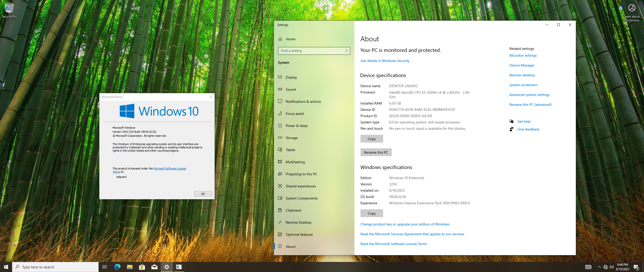644x272 pixels.
Task: Click the taskbar Type here to search box
Action: tap(55, 267)
